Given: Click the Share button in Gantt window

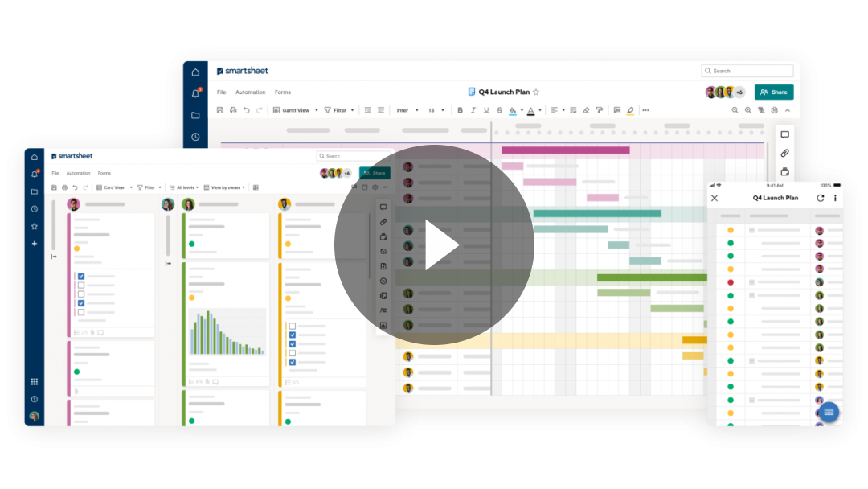Looking at the screenshot, I should tap(773, 92).
